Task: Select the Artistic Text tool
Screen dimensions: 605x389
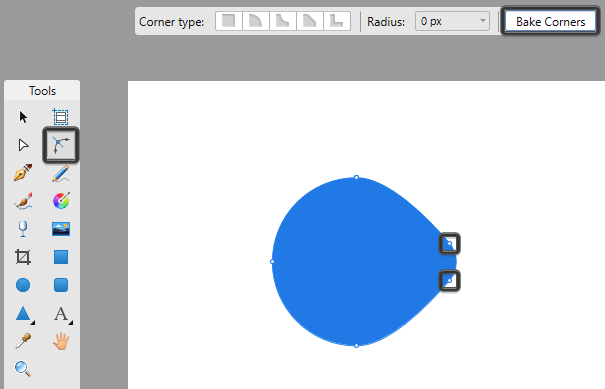Action: pyautogui.click(x=61, y=314)
